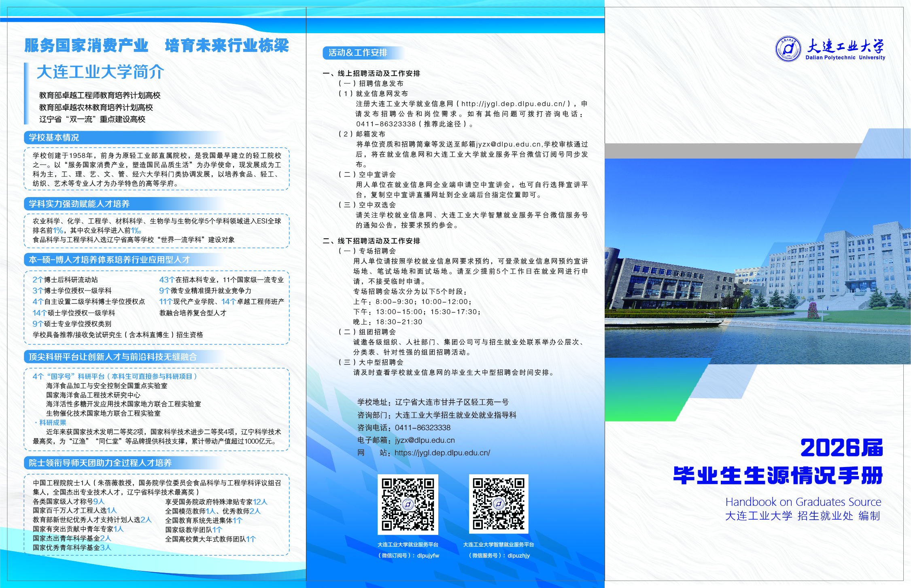Viewport: 911px width, 588px height.
Task: Click 海洋食品加工与安全控制全国重点实验室 line
Action: (x=106, y=386)
